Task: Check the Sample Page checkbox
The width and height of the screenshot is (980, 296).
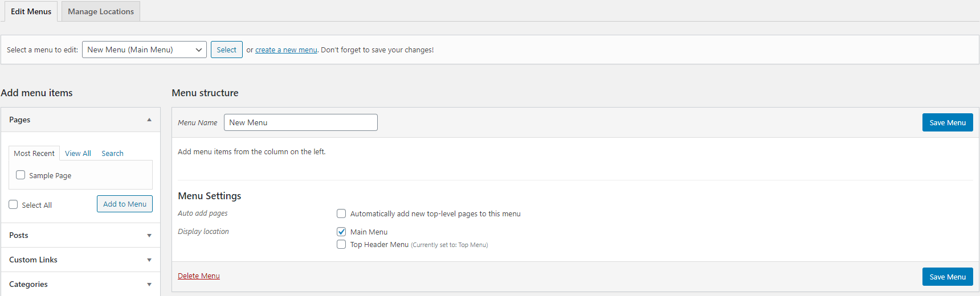Action: (21, 175)
